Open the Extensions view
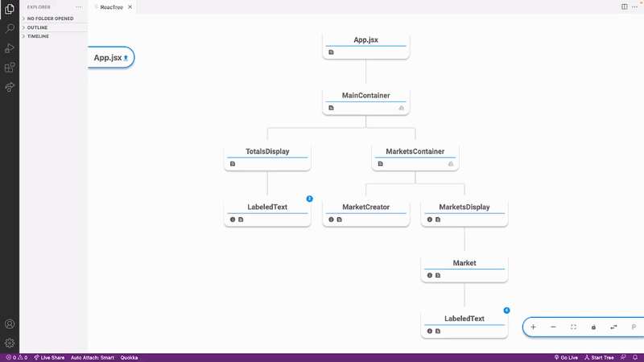Image resolution: width=644 pixels, height=362 pixels. coord(10,68)
